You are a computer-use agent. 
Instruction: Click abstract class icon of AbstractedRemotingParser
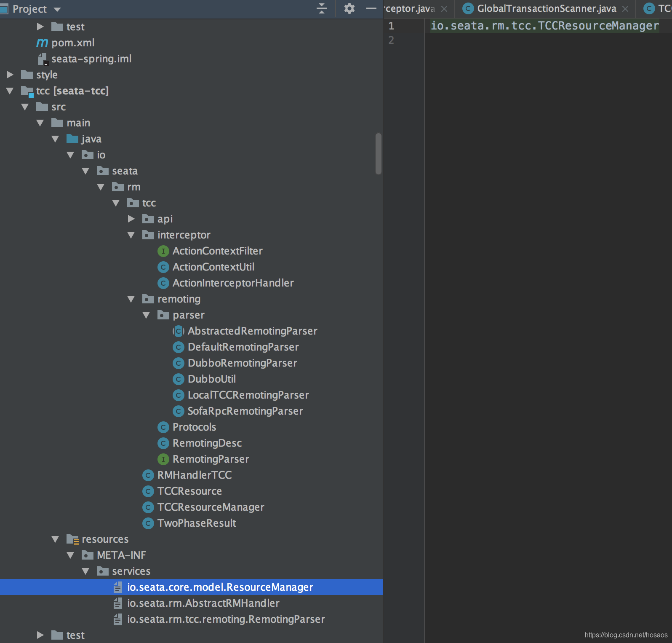tap(179, 331)
